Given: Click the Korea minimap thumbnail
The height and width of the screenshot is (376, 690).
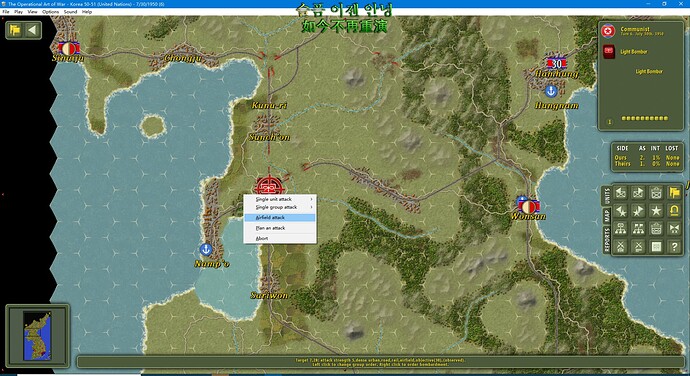Looking at the screenshot, I should click(37, 336).
